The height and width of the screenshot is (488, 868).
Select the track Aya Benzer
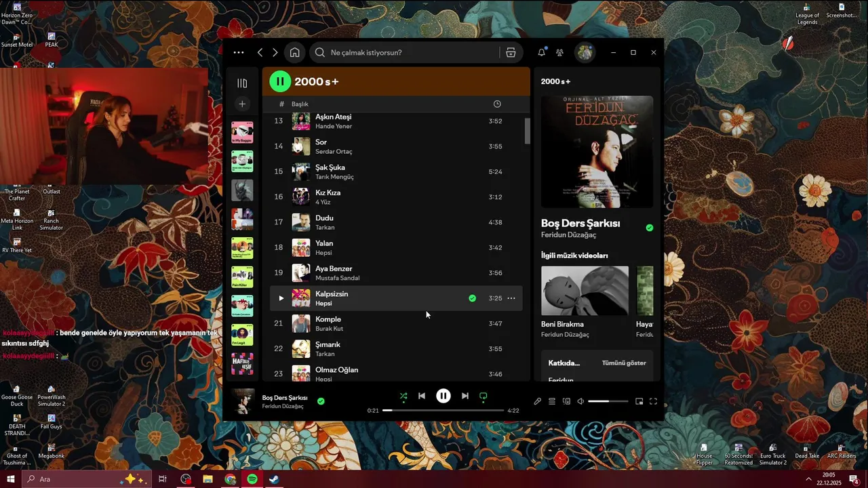[334, 268]
